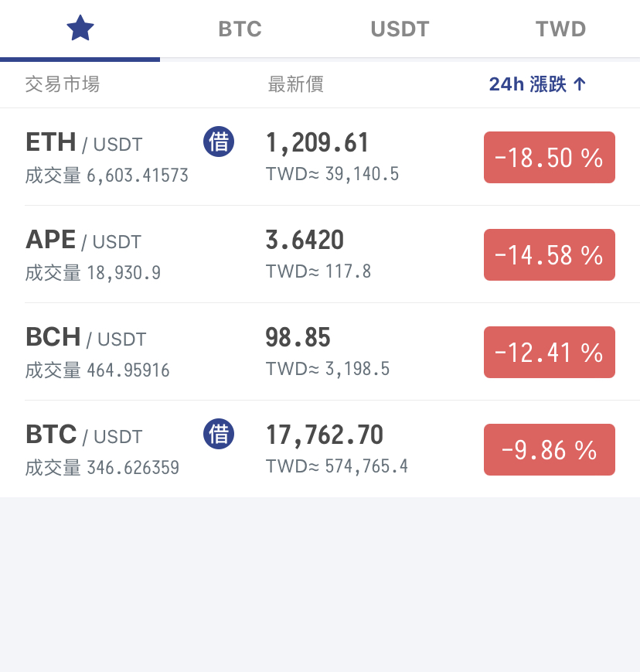The width and height of the screenshot is (640, 672).
Task: Sort by 交易市場 column header
Action: (x=63, y=84)
